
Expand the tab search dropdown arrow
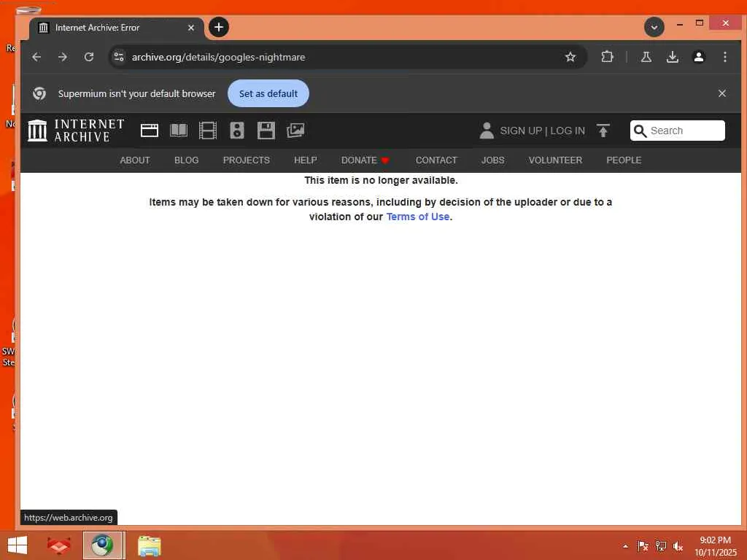coord(654,27)
